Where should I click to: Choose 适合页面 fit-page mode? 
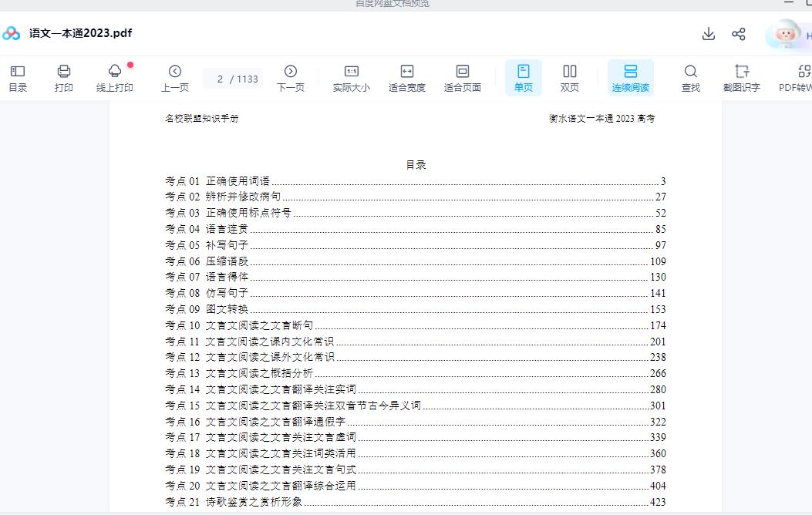click(x=463, y=78)
